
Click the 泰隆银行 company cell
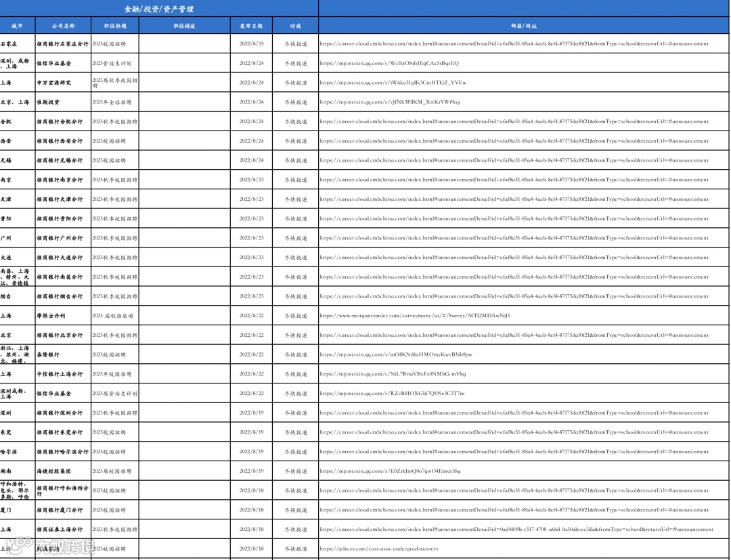pos(63,354)
